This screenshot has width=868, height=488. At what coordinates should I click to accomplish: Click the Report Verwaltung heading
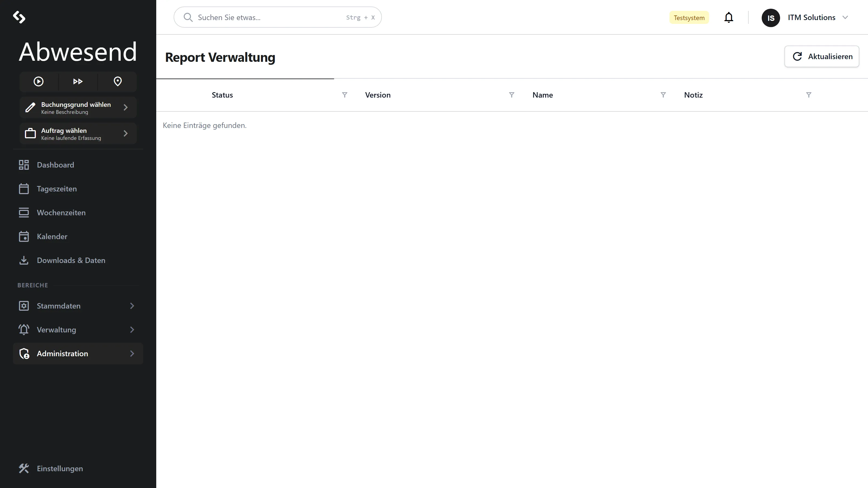[220, 57]
